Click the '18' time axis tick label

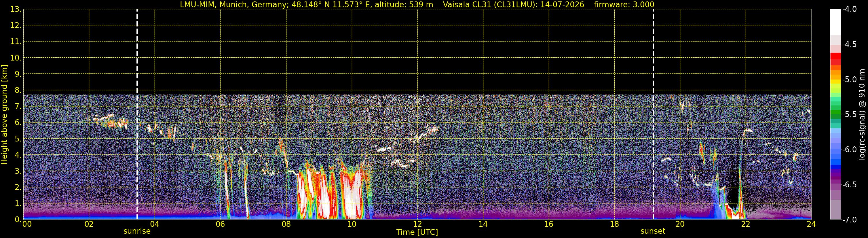pos(615,224)
